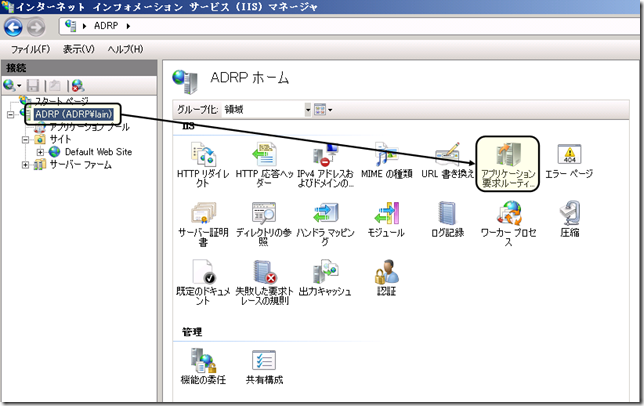Viewport: 644px width, 406px height.
Task: Select Default Web Site in the tree
Action: click(x=99, y=152)
